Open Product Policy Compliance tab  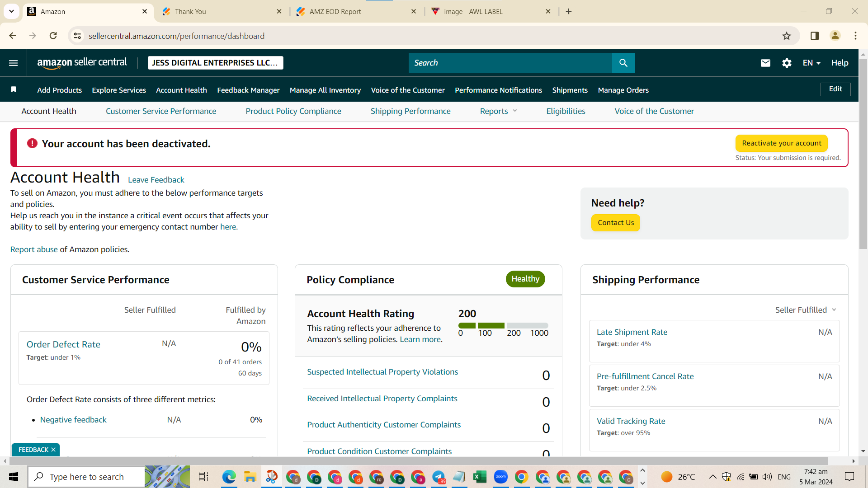pos(293,111)
